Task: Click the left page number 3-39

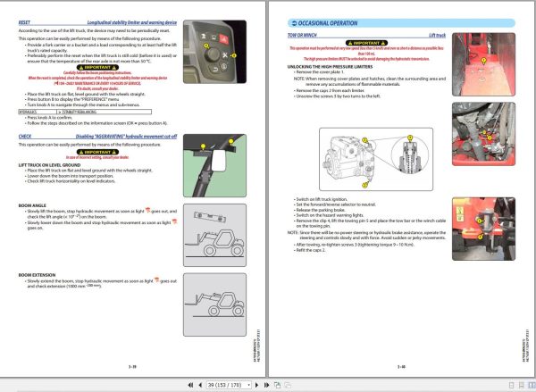Action: [x=132, y=367]
